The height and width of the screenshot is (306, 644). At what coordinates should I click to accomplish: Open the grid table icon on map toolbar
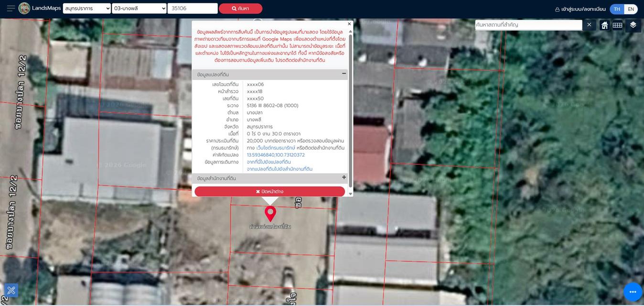pyautogui.click(x=617, y=25)
